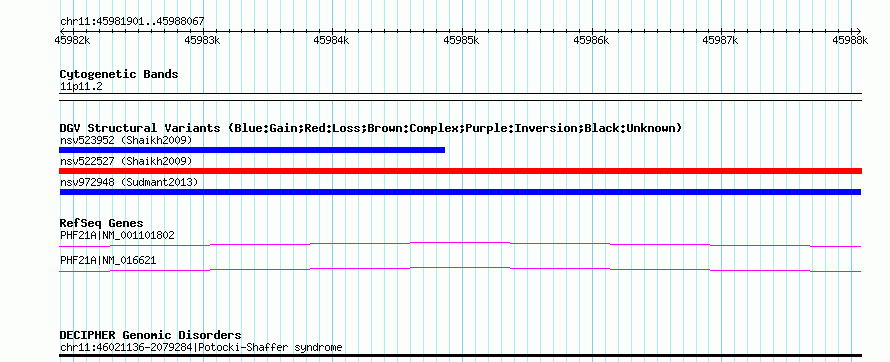Select the short blue nsv523952 gain bar
The width and height of the screenshot is (890, 362).
point(252,150)
